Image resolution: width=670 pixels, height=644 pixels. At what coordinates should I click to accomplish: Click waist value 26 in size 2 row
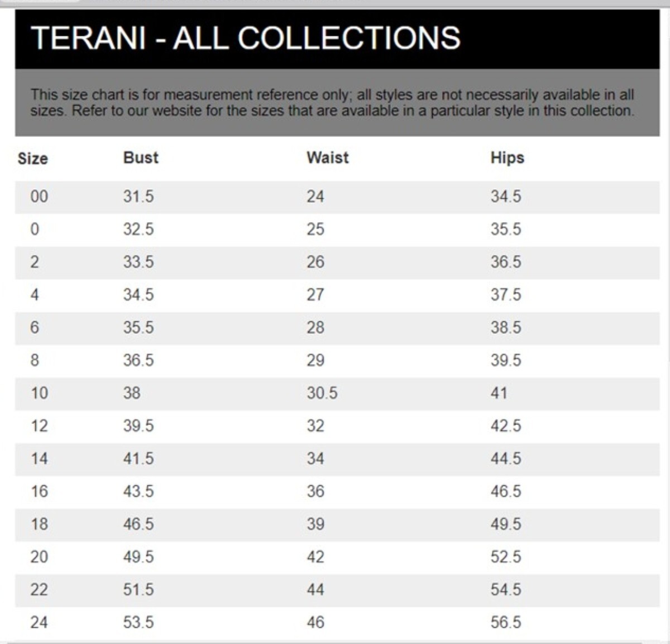315,262
